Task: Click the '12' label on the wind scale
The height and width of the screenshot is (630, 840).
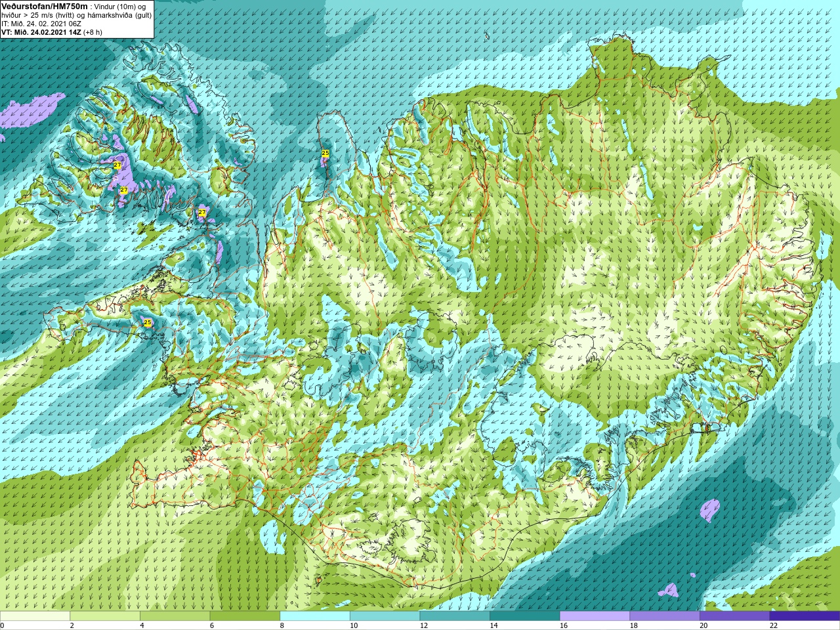Action: pyautogui.click(x=424, y=625)
